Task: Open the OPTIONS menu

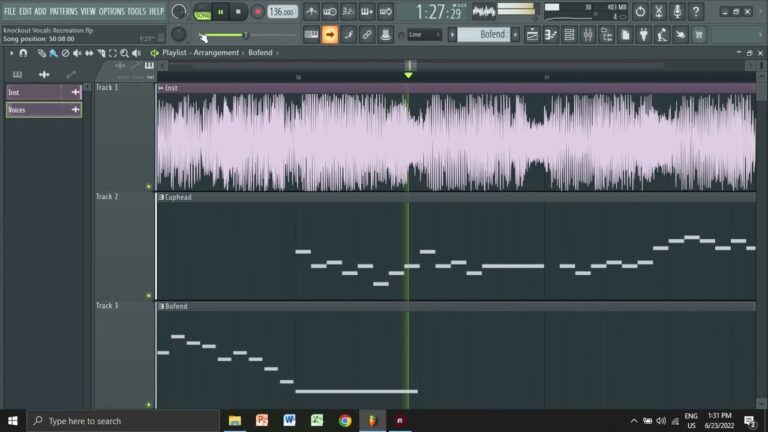Action: (111, 11)
